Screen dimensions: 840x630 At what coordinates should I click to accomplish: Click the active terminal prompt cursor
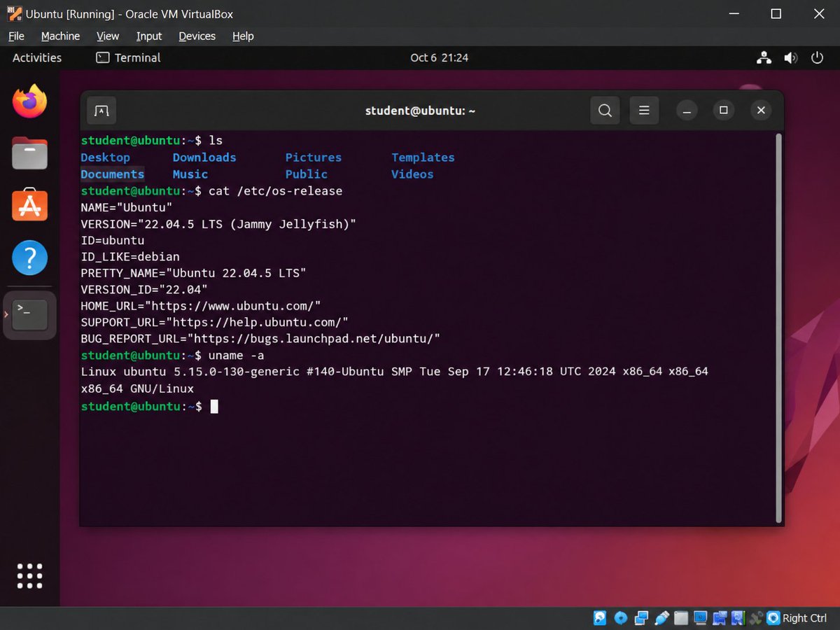click(214, 406)
